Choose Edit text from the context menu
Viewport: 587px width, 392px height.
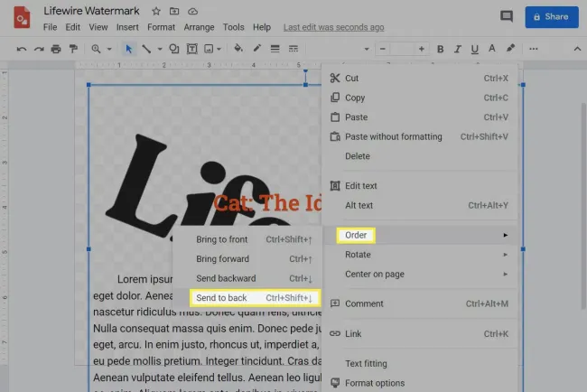(419, 186)
